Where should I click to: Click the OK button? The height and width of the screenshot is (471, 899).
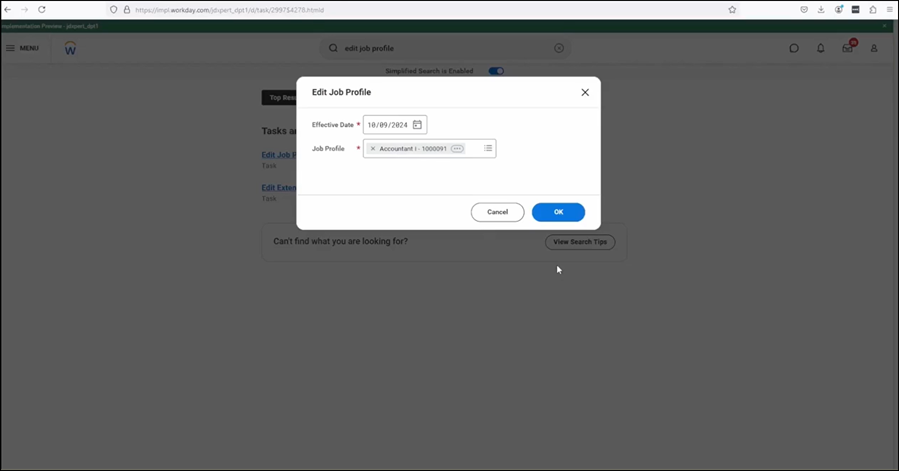[558, 212]
